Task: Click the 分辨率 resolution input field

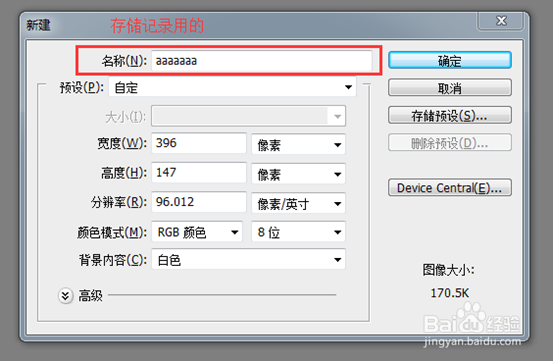Action: tap(199, 202)
